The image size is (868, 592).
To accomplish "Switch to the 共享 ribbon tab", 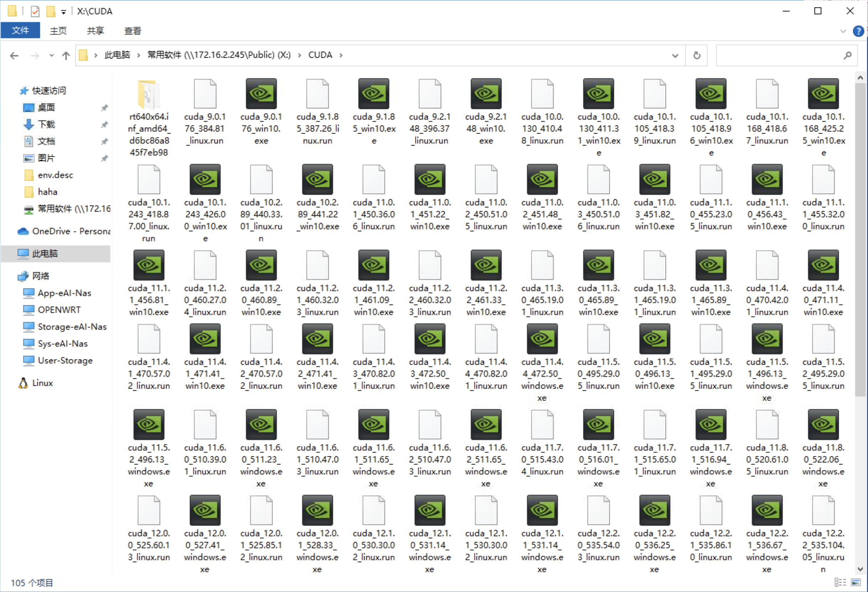I will (95, 31).
